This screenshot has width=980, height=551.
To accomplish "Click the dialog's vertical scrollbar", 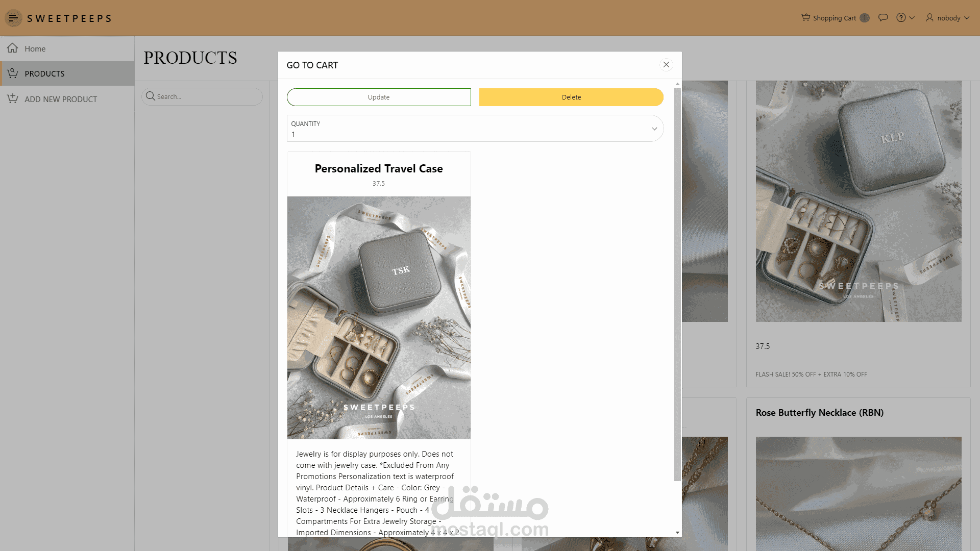I will 677,284.
